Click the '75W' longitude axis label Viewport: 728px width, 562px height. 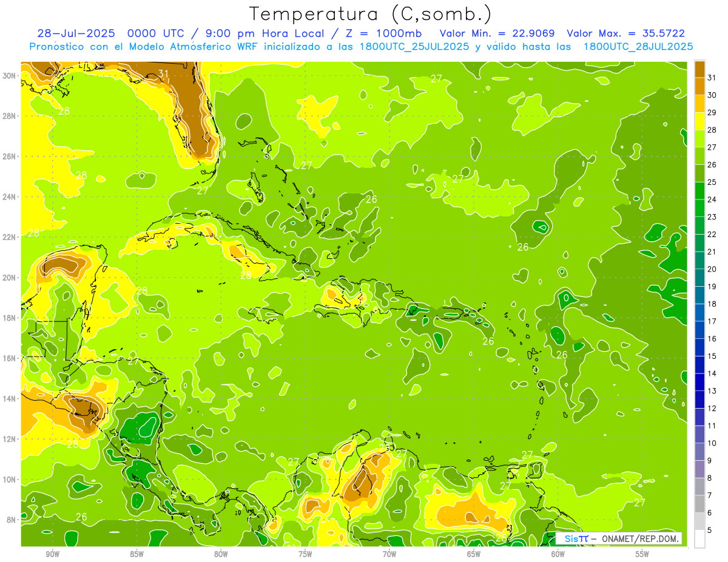pos(305,554)
